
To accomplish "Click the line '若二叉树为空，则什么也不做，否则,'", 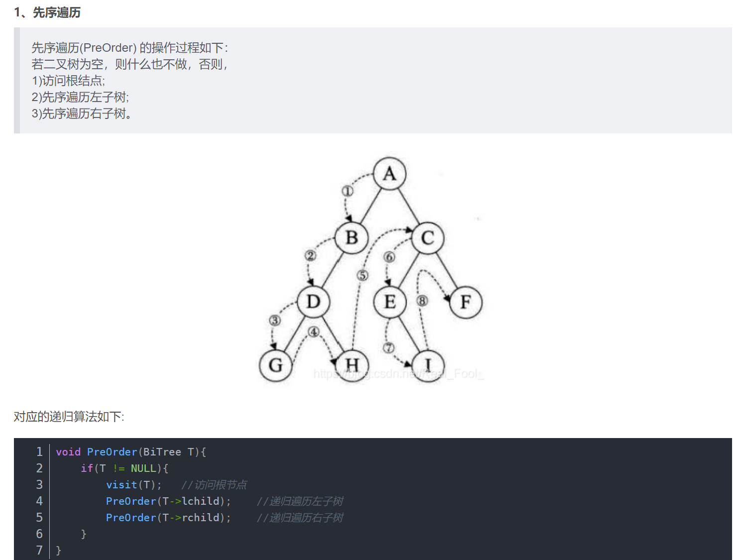I will pos(130,64).
